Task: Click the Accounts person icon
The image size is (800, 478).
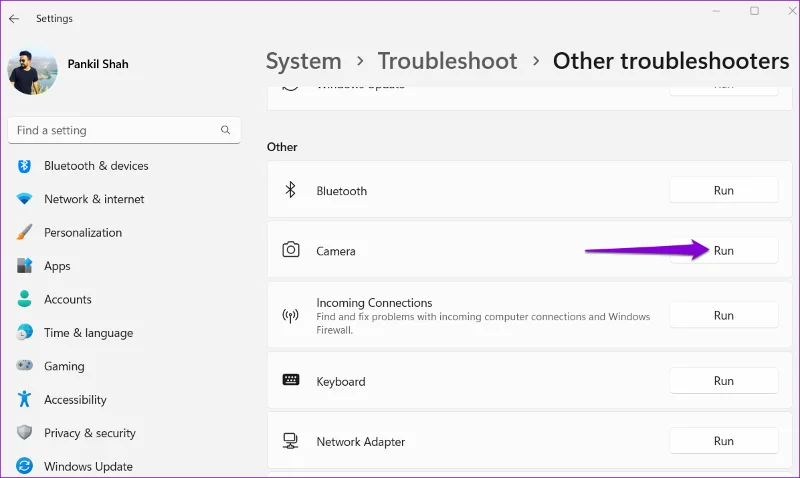Action: point(24,299)
